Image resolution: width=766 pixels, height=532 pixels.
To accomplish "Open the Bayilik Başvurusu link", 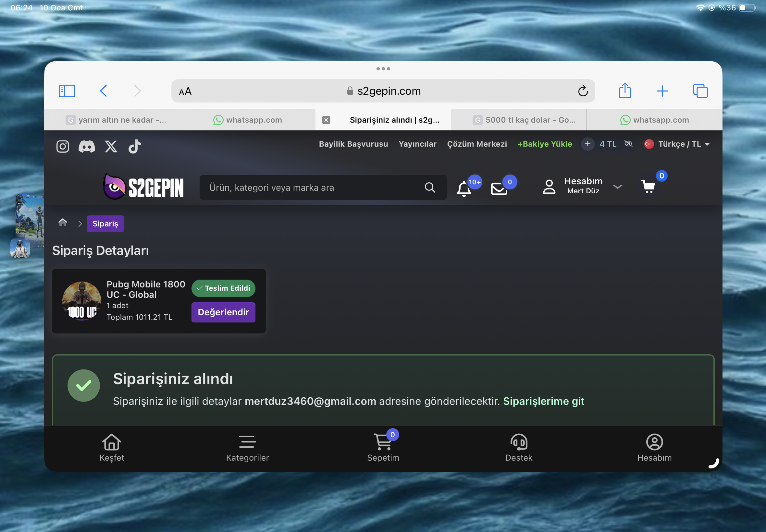I will pos(353,144).
